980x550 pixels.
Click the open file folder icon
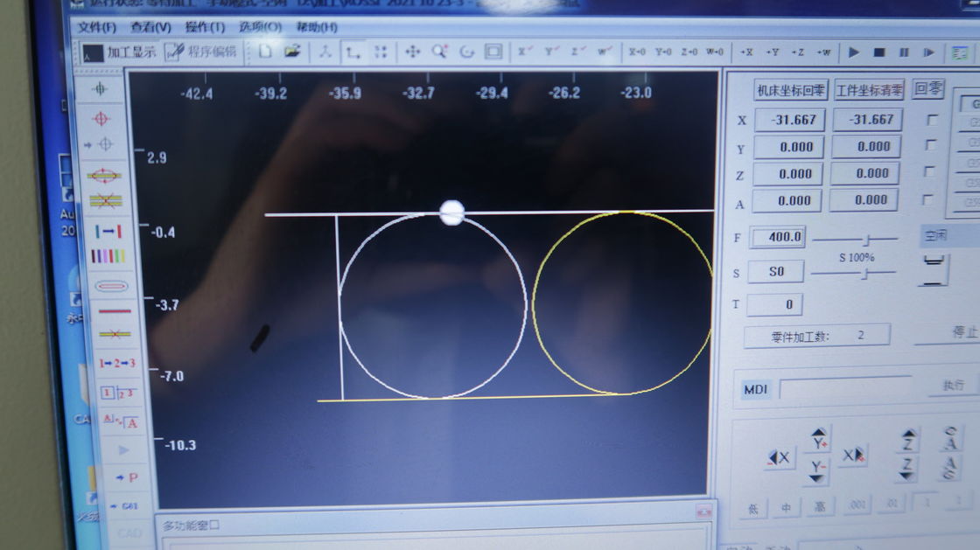(292, 52)
